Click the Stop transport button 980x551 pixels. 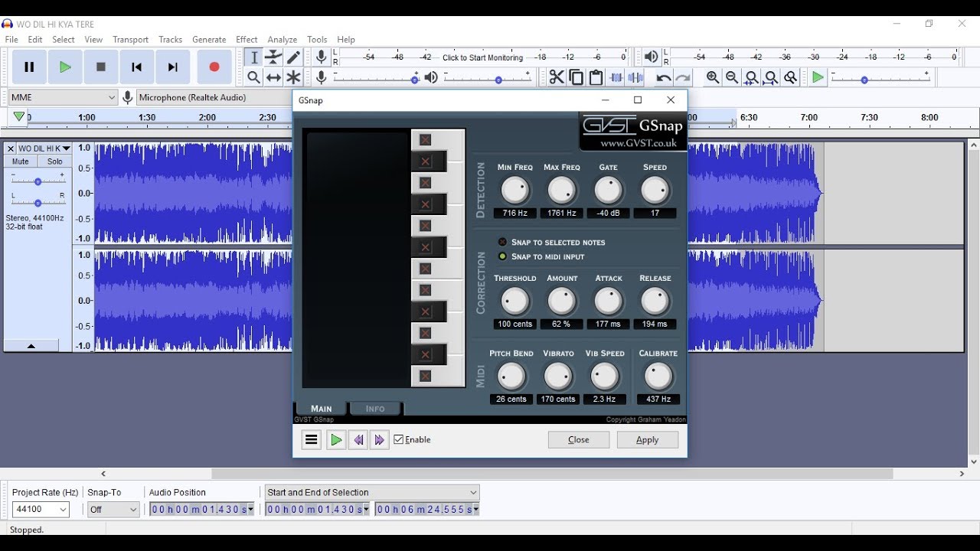click(100, 67)
